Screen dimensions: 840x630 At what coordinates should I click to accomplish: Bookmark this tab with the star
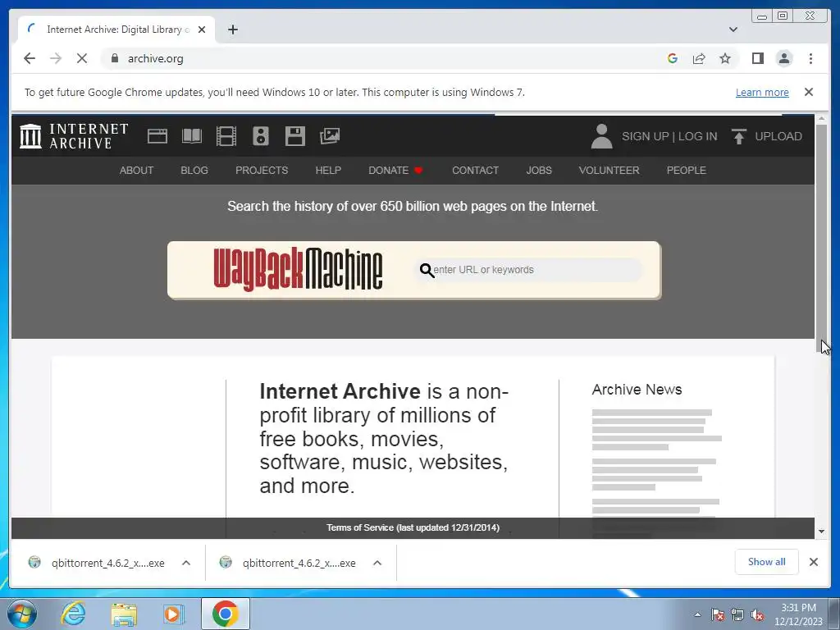point(725,58)
